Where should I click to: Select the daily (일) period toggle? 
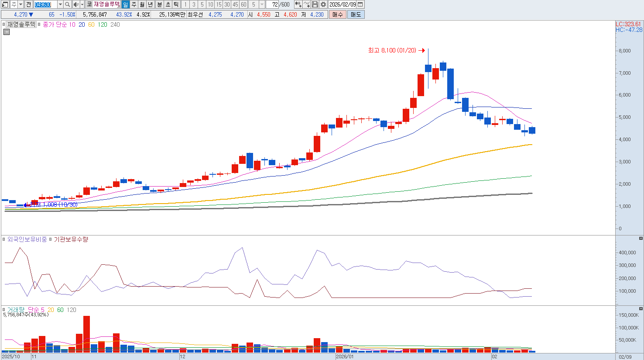pyautogui.click(x=126, y=4)
